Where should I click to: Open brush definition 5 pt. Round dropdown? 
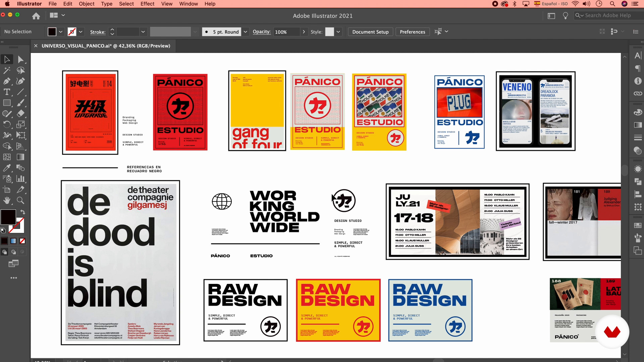point(246,32)
